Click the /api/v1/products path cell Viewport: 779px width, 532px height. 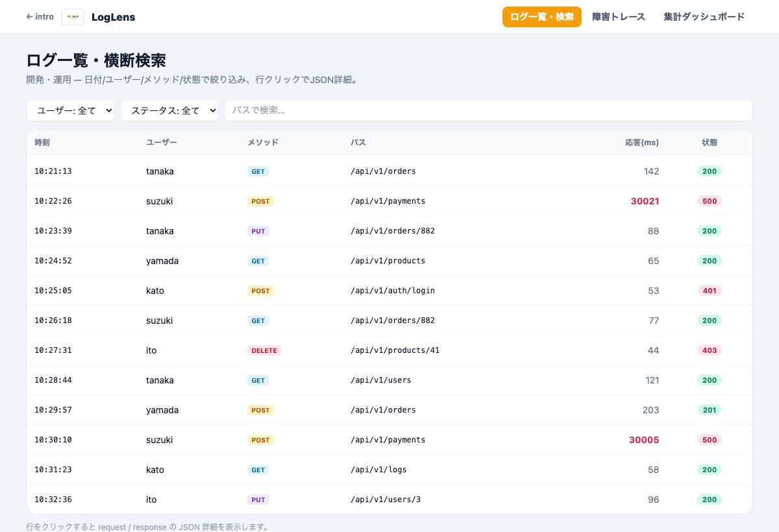(x=388, y=261)
